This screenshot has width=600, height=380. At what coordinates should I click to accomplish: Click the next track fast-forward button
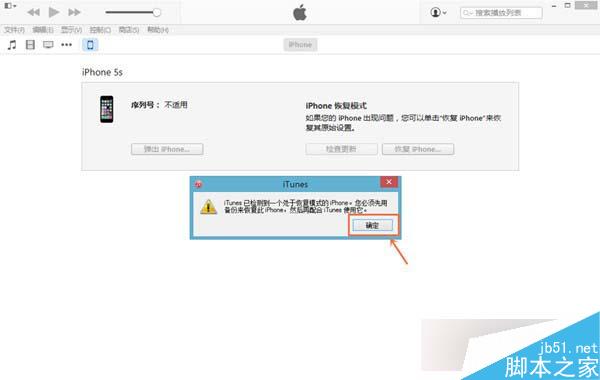click(74, 12)
